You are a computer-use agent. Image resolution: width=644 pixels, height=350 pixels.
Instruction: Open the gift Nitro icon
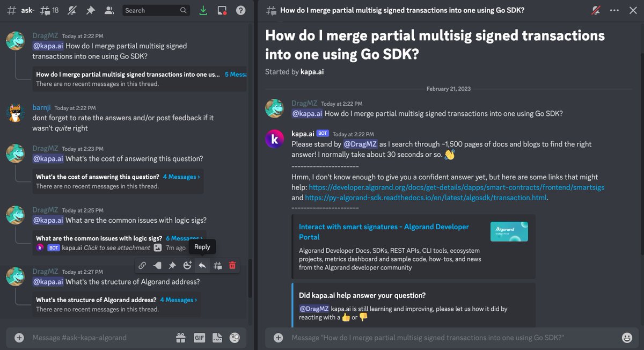[181, 338]
